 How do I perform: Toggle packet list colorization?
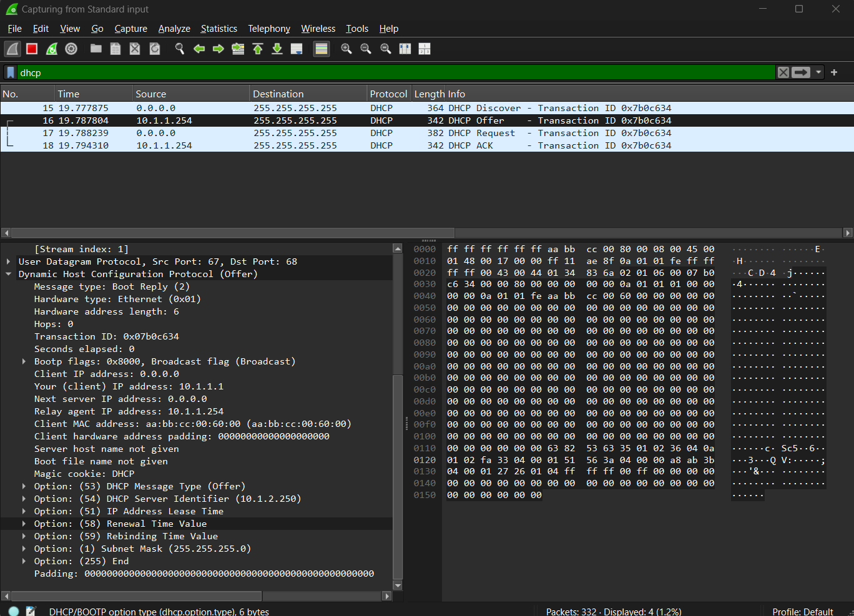click(x=321, y=49)
